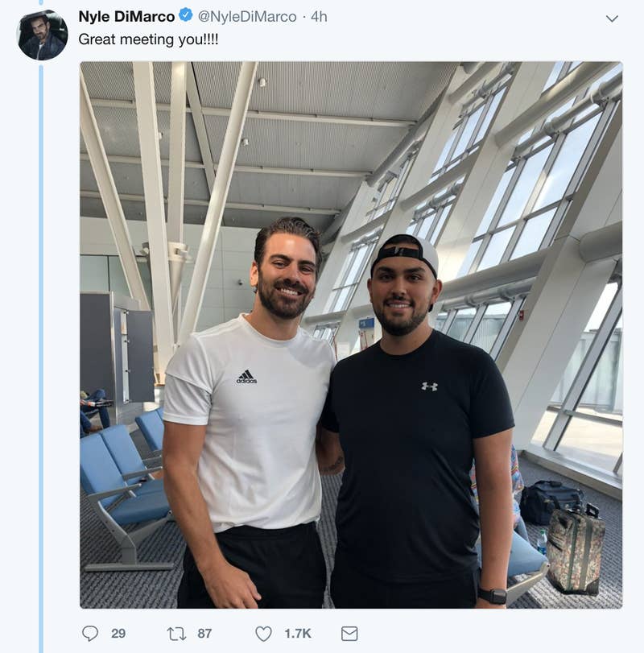Retweet using the arrows icon

[176, 634]
